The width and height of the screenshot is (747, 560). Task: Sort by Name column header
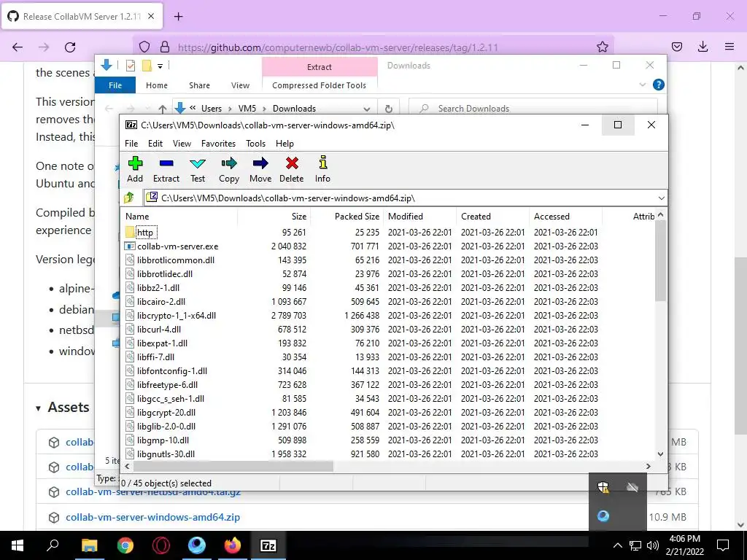pyautogui.click(x=179, y=216)
